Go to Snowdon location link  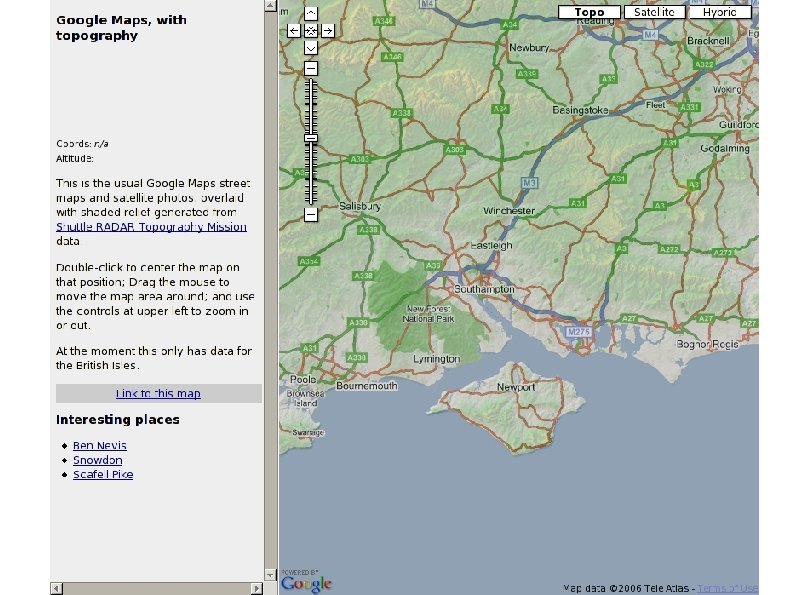point(98,460)
